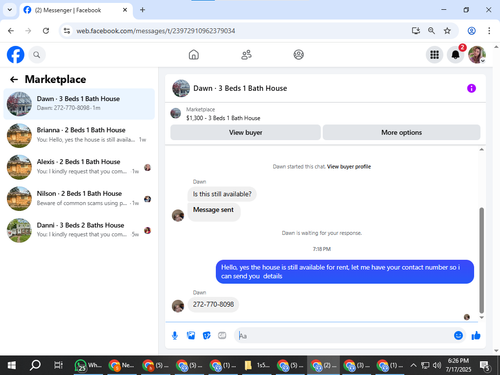
Task: Go back with browser back arrow
Action: 11,31
